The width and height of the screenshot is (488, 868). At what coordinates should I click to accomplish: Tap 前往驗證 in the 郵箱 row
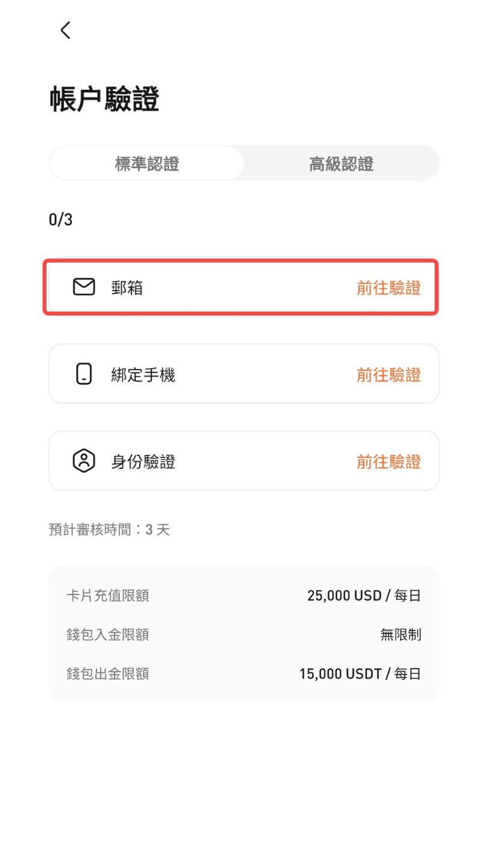(389, 288)
